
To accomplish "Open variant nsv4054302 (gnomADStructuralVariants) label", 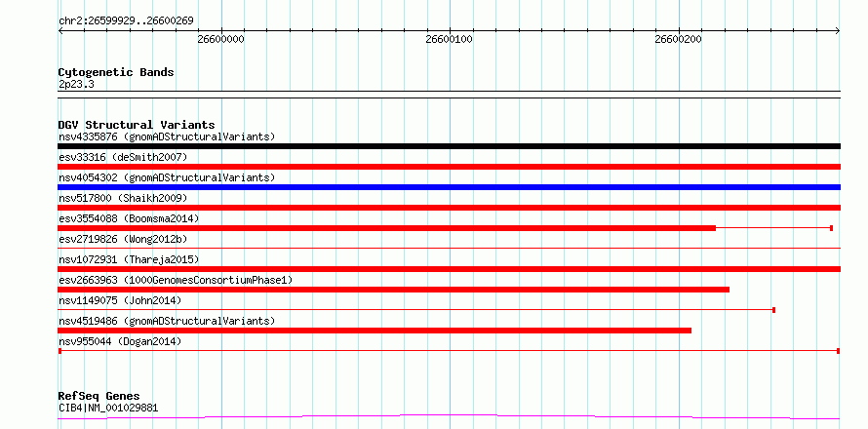I will coord(167,177).
